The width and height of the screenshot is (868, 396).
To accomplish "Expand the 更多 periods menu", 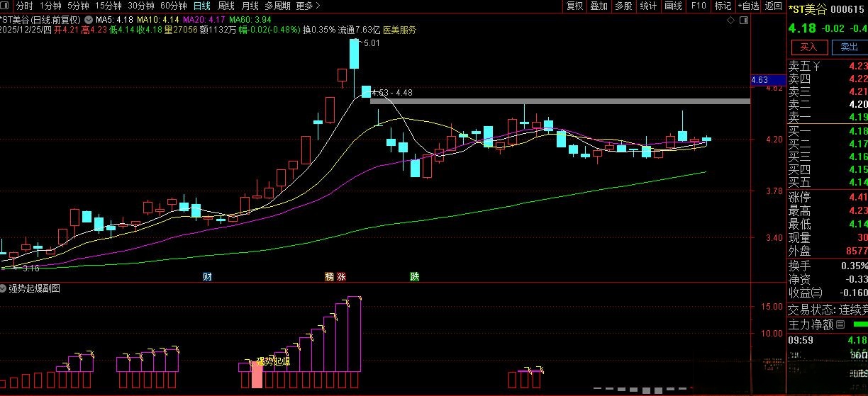I will click(x=308, y=6).
